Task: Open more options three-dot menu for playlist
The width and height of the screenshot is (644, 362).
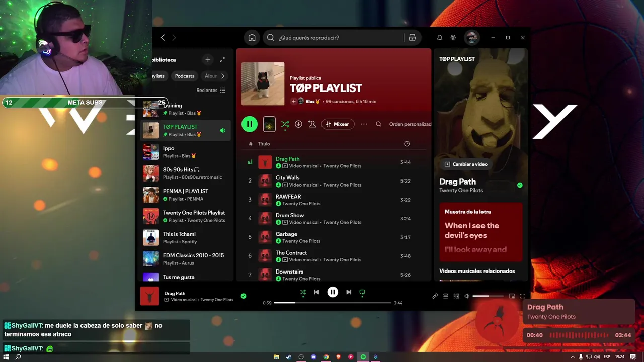Action: [x=364, y=124]
